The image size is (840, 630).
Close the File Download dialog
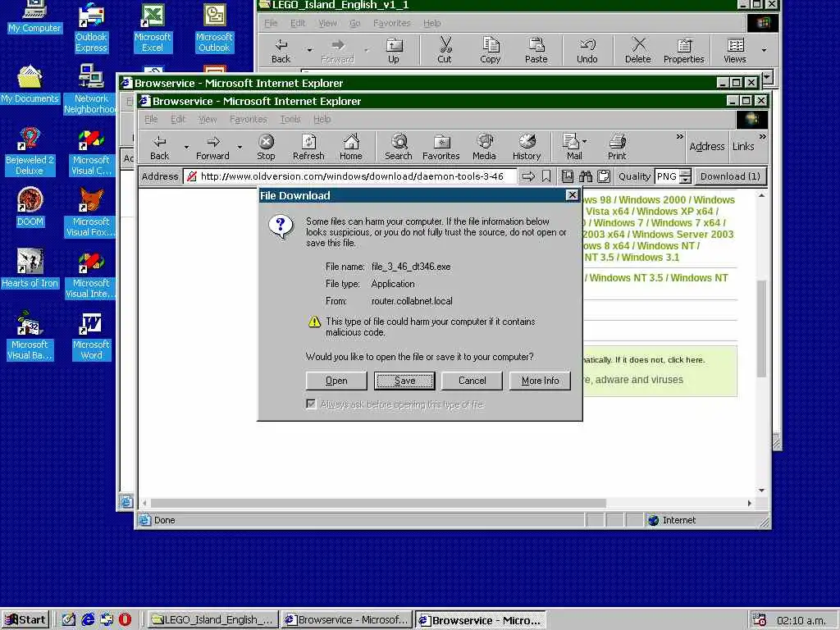[x=572, y=195]
